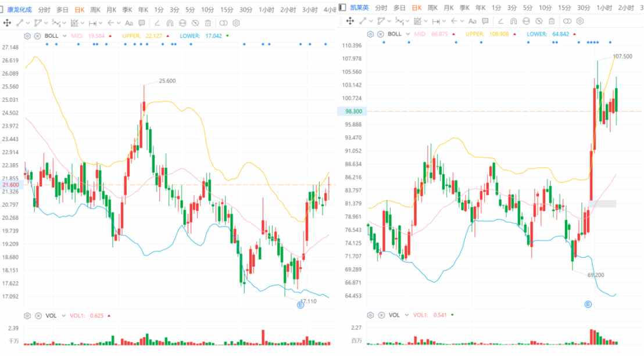Screen dimensions: 644x356
Task: Switch 康龙化成 chart to 月K
Action: [111, 9]
